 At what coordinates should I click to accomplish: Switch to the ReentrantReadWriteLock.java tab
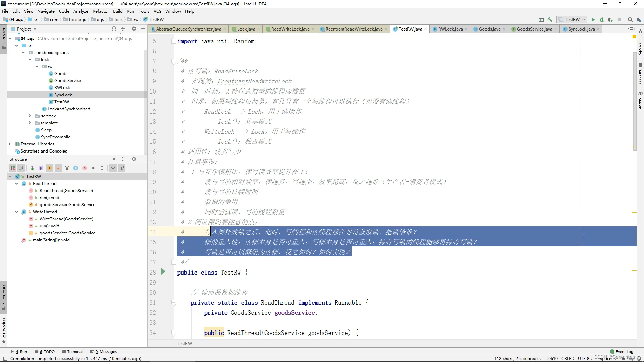tap(354, 29)
